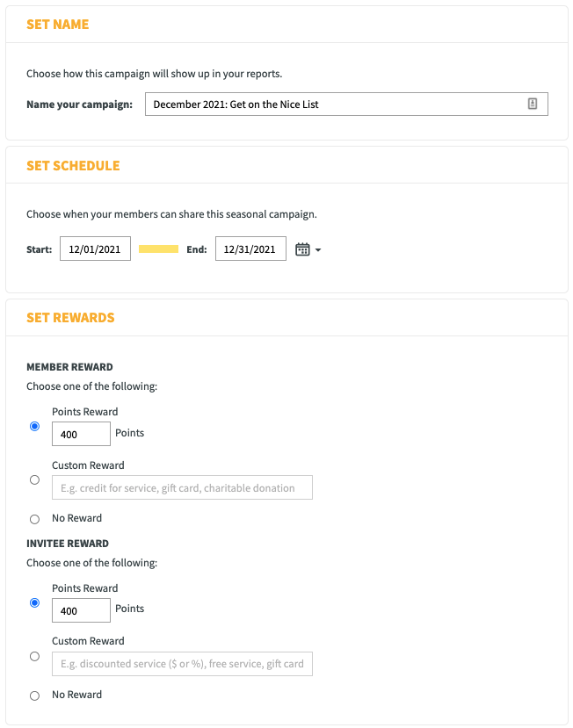Click the MEMBER REWARD label

click(69, 367)
